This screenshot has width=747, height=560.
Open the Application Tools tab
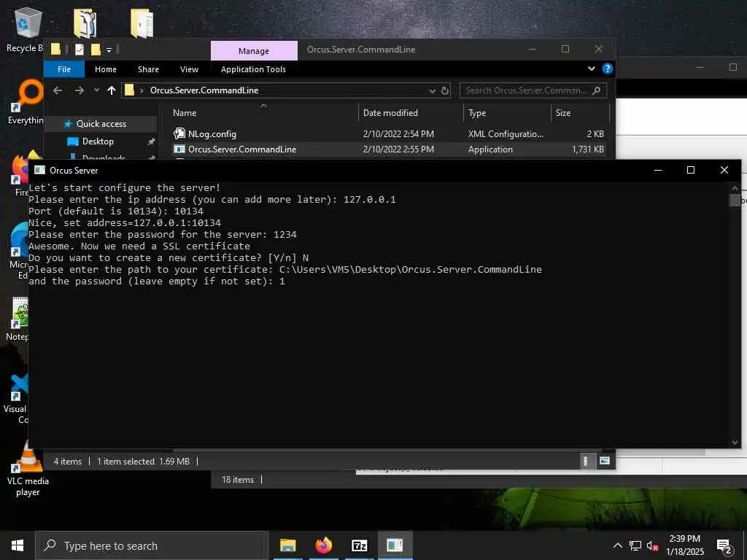pyautogui.click(x=253, y=69)
